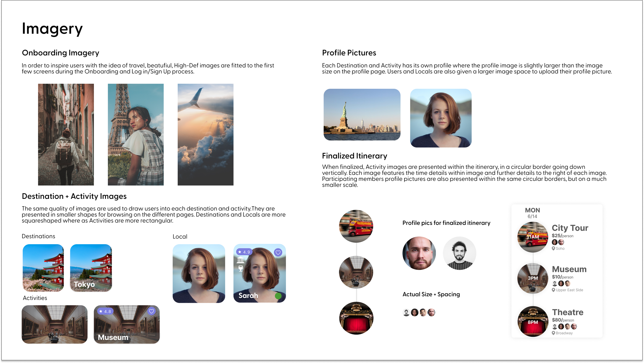
Task: Click the Finalized Itinerary heading
Action: (x=354, y=156)
